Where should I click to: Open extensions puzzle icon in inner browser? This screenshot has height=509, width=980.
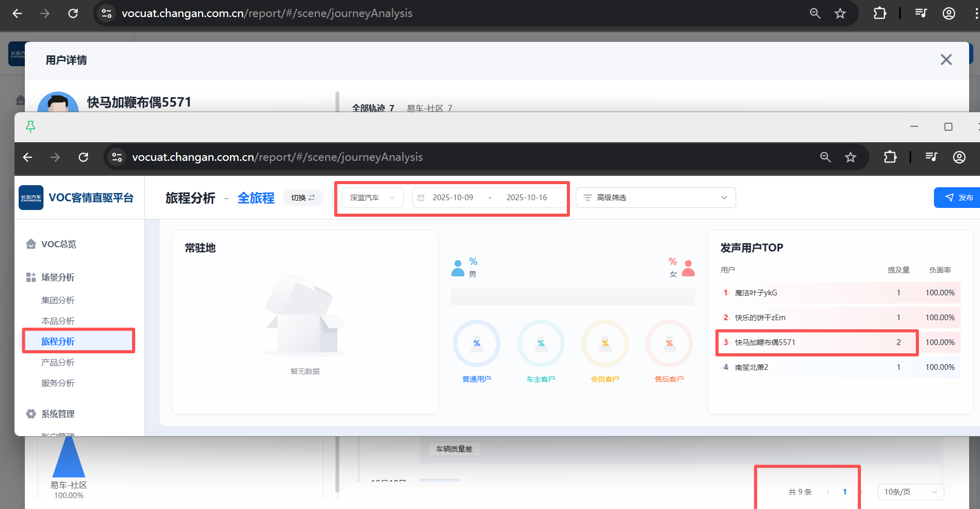point(890,157)
